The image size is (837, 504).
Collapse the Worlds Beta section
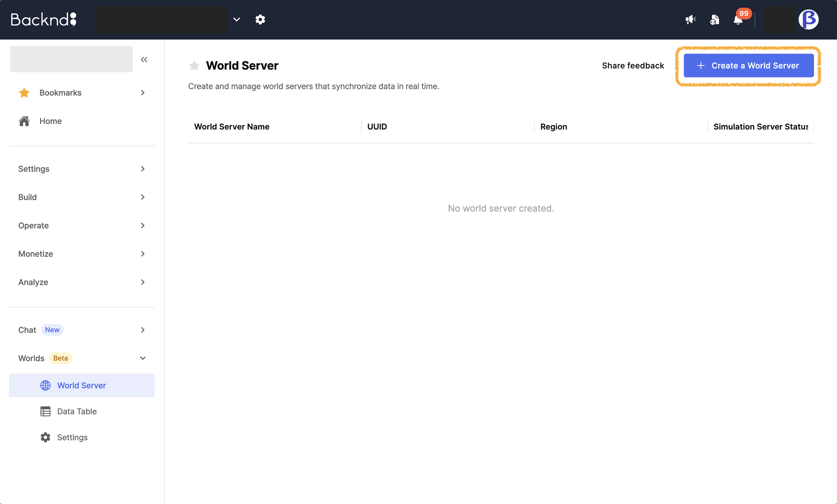(143, 358)
